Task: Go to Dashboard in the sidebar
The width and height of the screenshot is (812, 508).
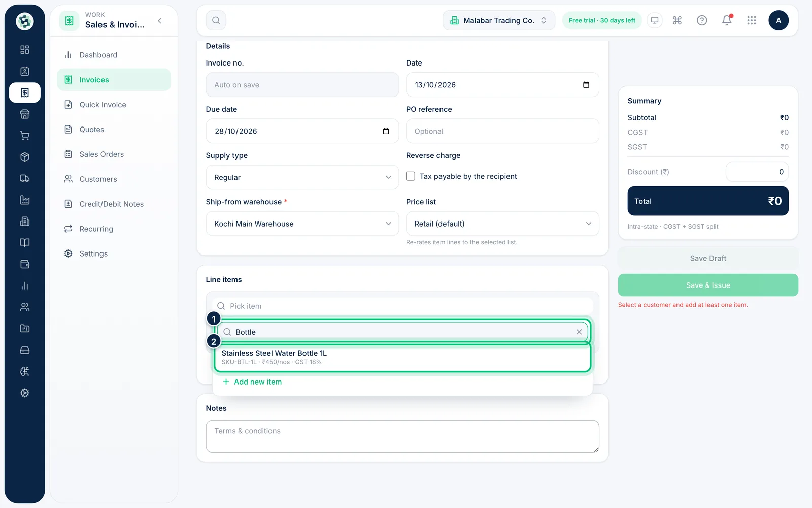Action: click(x=114, y=55)
